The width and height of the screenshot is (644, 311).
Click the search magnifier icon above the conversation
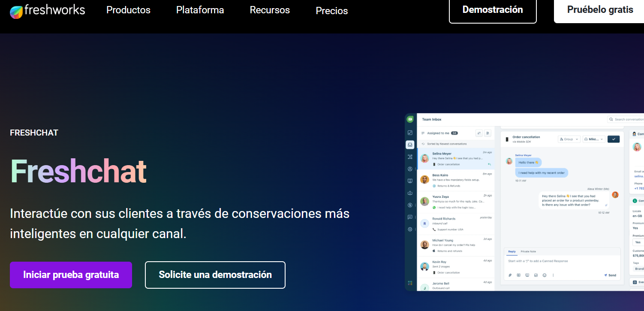pyautogui.click(x=611, y=119)
